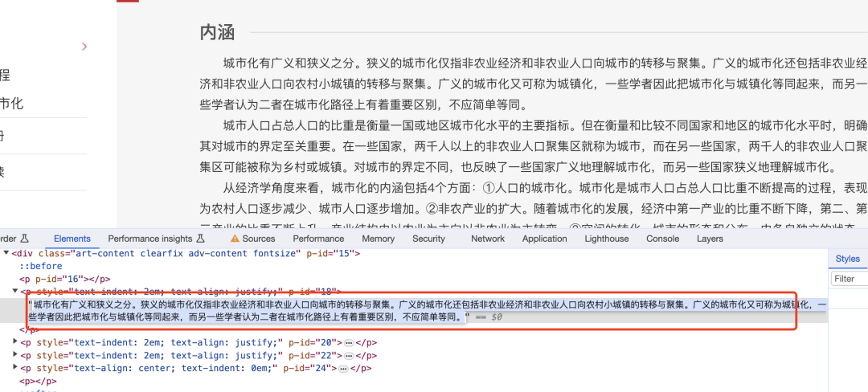868x392 pixels.
Task: Focus the Filter field in Styles pane
Action: point(849,279)
